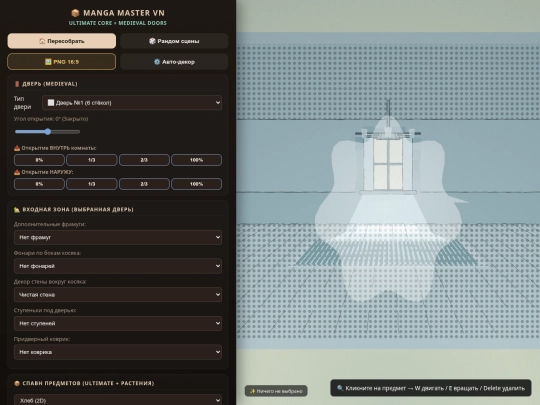Select the medieval window in the scene

pos(388,164)
